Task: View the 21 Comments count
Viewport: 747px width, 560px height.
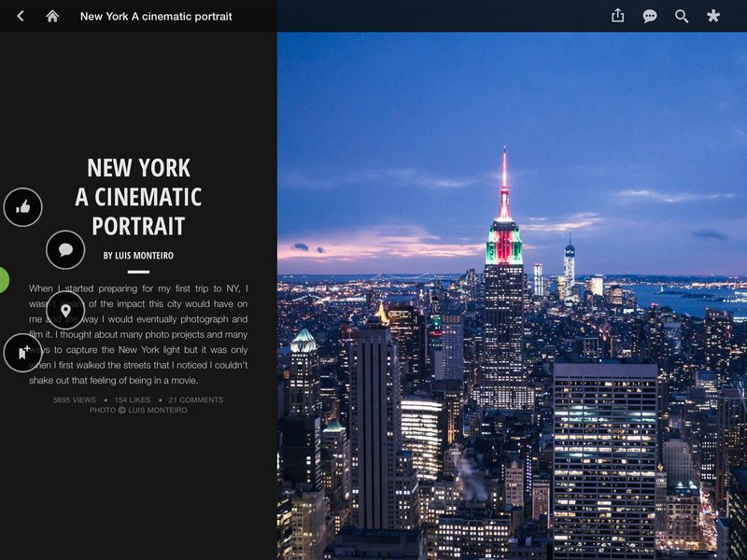Action: [196, 400]
